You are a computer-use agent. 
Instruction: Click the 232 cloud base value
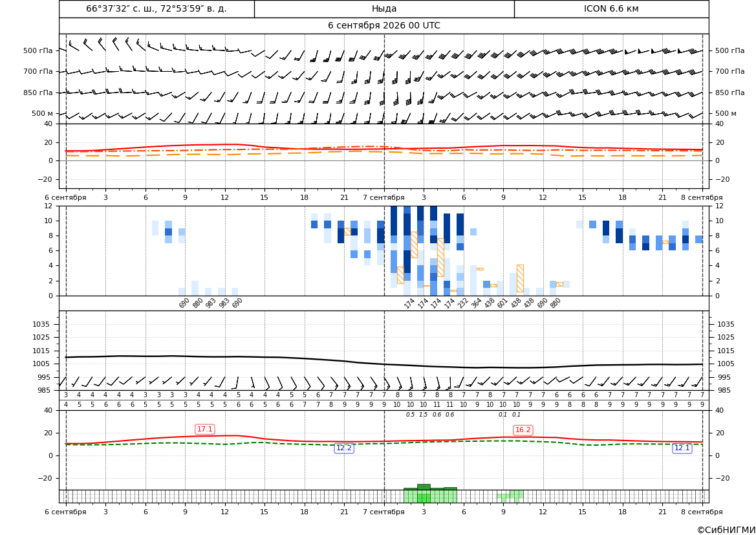tap(462, 303)
